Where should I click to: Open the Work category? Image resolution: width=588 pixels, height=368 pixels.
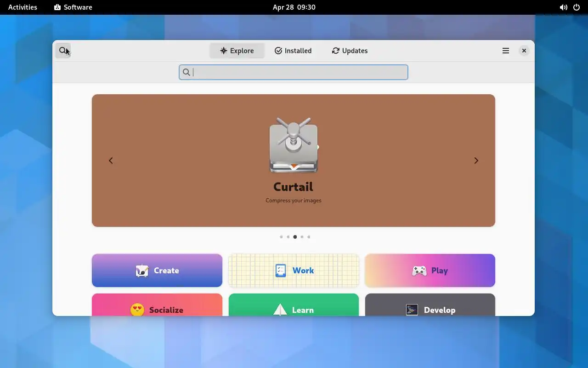pyautogui.click(x=294, y=270)
